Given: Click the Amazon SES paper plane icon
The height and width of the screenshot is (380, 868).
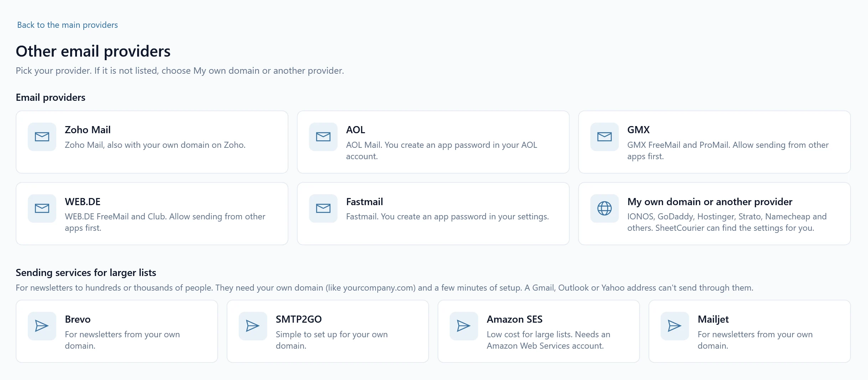Looking at the screenshot, I should (464, 326).
